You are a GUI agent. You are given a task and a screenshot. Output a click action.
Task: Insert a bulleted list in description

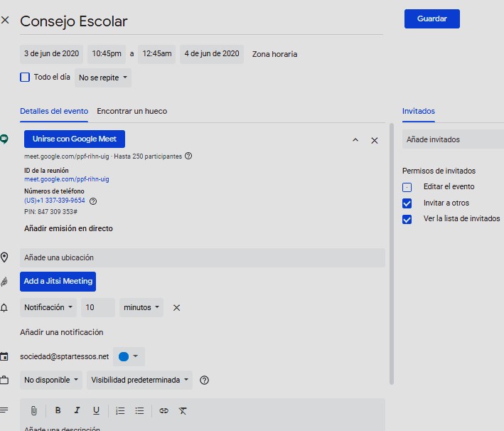(x=139, y=410)
